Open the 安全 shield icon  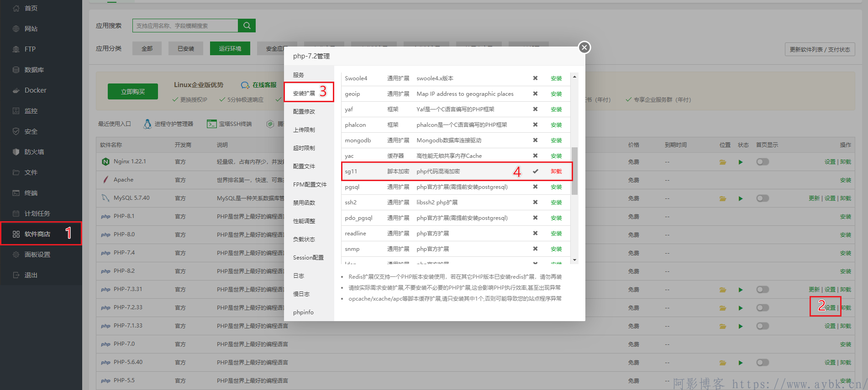[x=16, y=131]
